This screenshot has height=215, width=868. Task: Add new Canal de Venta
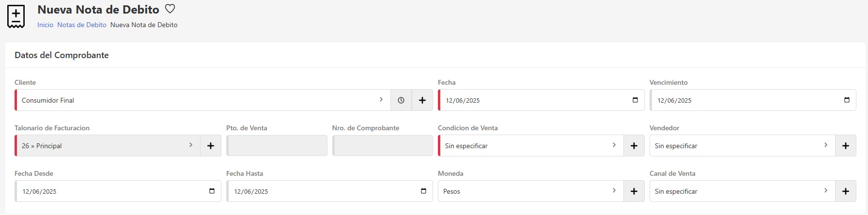(845, 191)
